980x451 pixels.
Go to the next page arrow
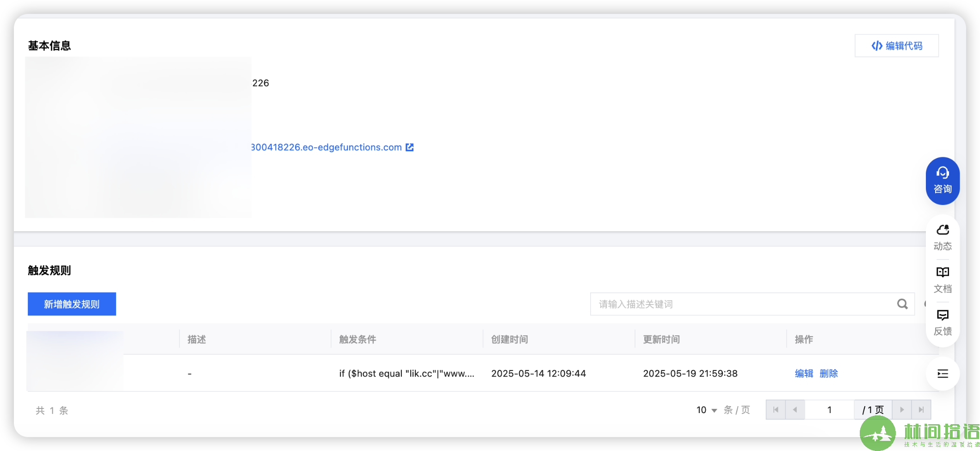click(902, 410)
